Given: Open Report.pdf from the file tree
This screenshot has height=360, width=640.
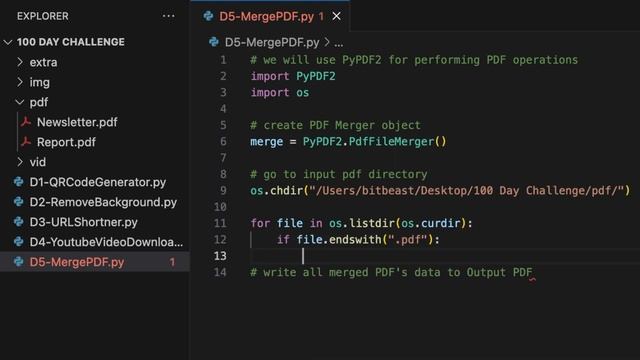Looking at the screenshot, I should pyautogui.click(x=66, y=142).
